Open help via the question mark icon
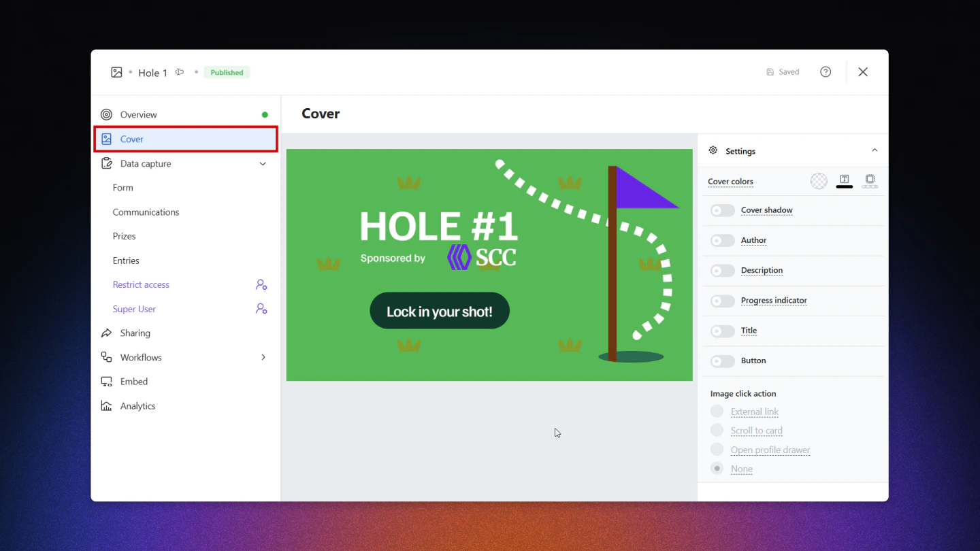This screenshot has height=551, width=980. pyautogui.click(x=826, y=72)
